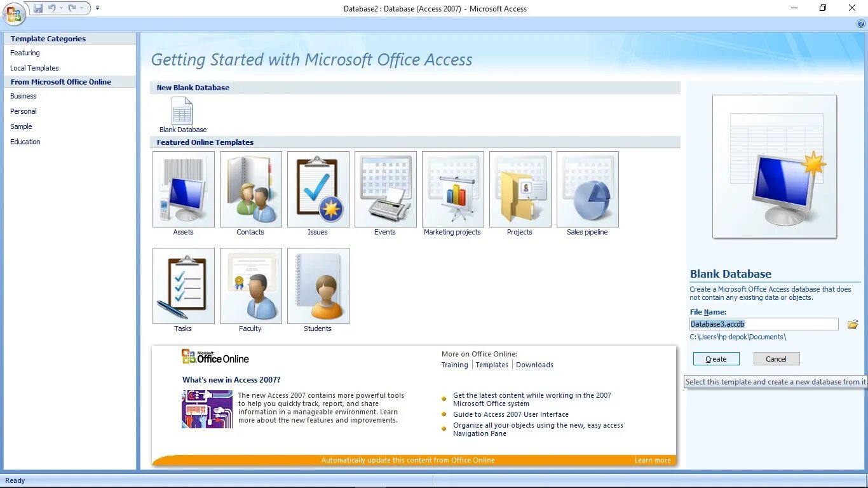
Task: Choose the Marketing projects template
Action: click(453, 193)
